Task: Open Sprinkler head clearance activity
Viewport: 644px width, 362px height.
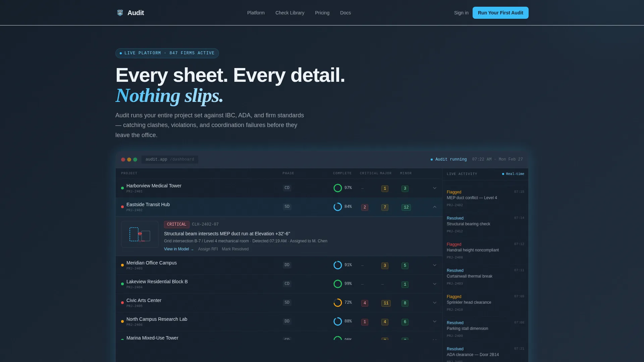Action: click(485, 303)
